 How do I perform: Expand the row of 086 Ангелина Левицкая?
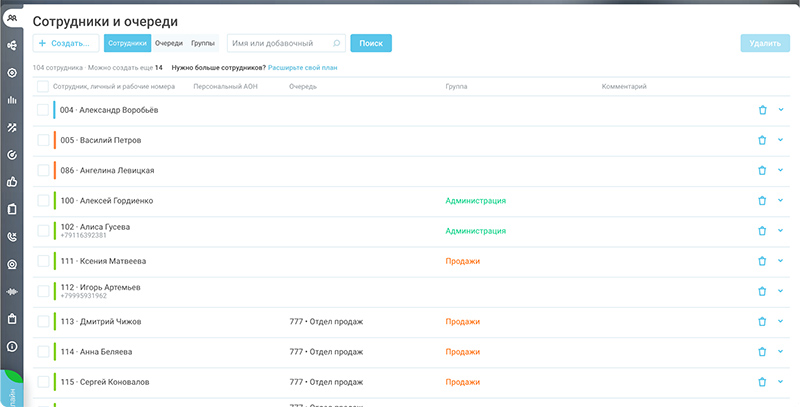pyautogui.click(x=780, y=170)
